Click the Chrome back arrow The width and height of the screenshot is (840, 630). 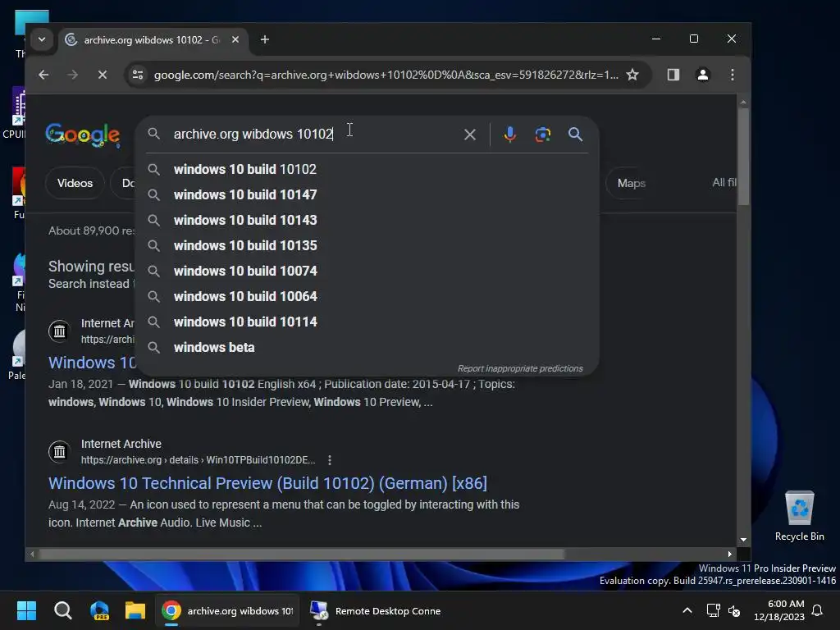(44, 75)
